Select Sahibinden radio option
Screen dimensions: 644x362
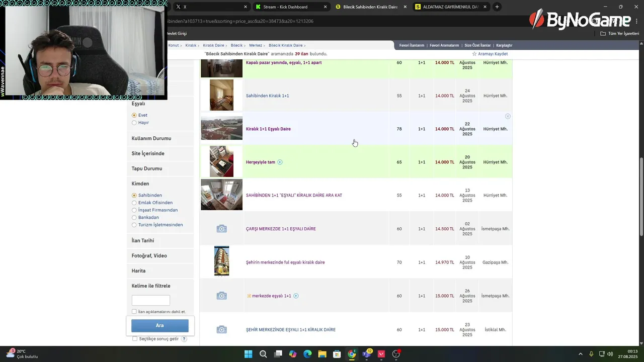pyautogui.click(x=134, y=195)
